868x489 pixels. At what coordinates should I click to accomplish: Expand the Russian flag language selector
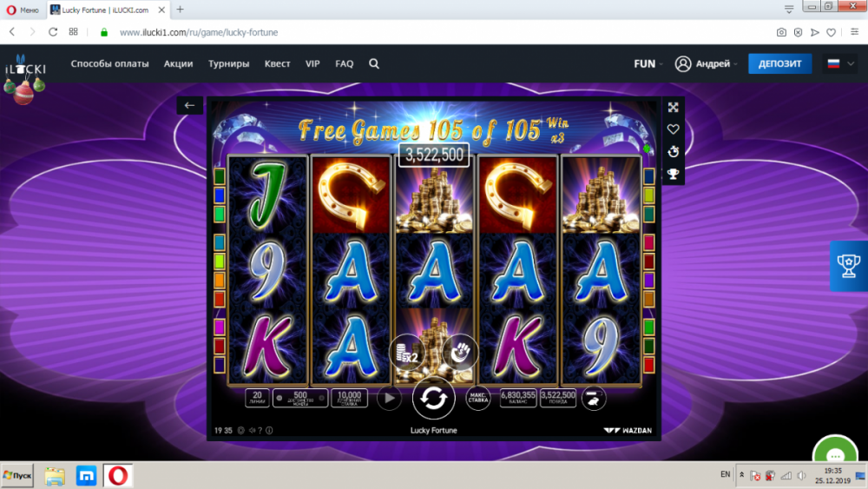pyautogui.click(x=840, y=63)
